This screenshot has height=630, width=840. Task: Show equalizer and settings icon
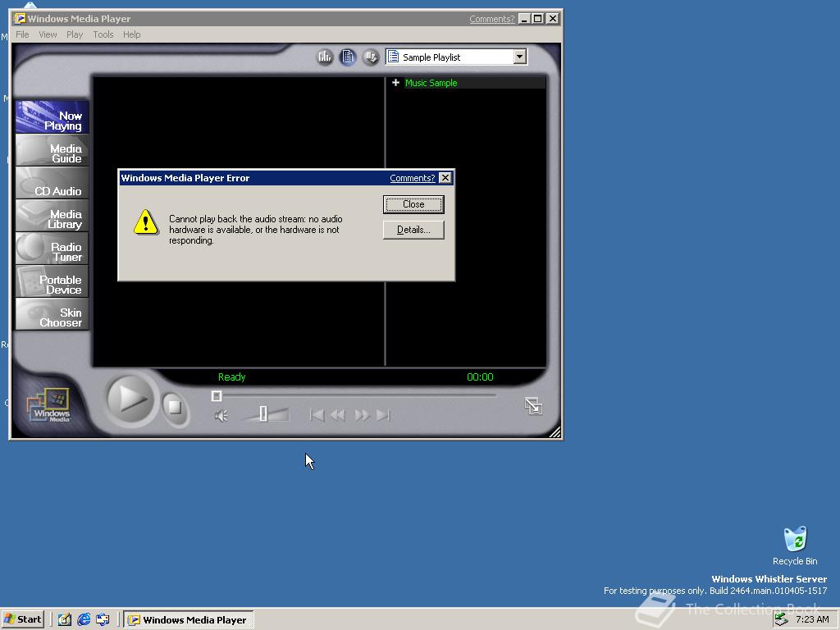click(x=325, y=57)
